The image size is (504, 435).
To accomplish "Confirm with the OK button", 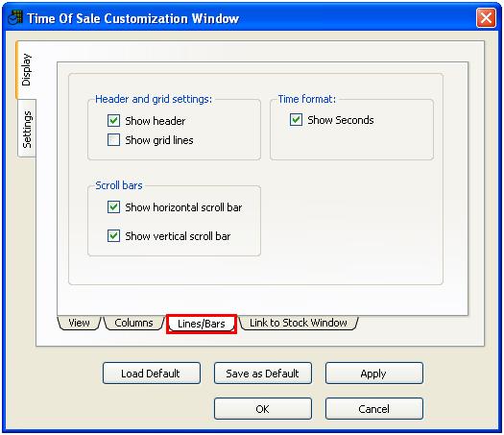I will point(263,409).
